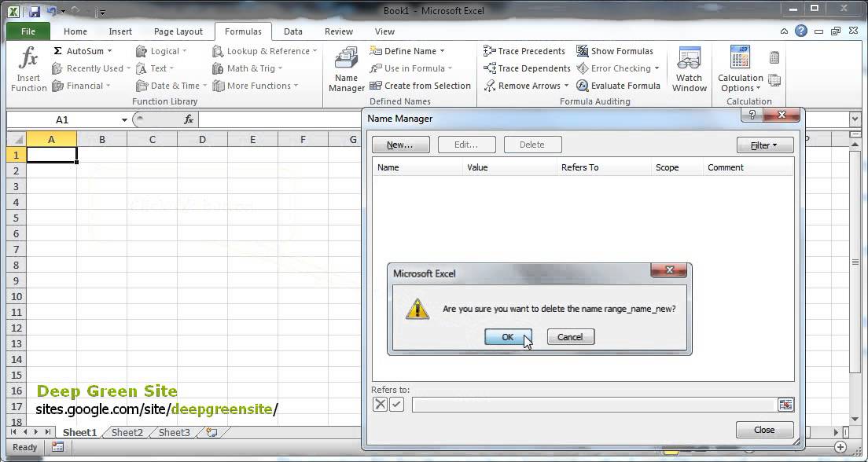The width and height of the screenshot is (868, 462).
Task: Click Trace Precedents
Action: coord(524,51)
